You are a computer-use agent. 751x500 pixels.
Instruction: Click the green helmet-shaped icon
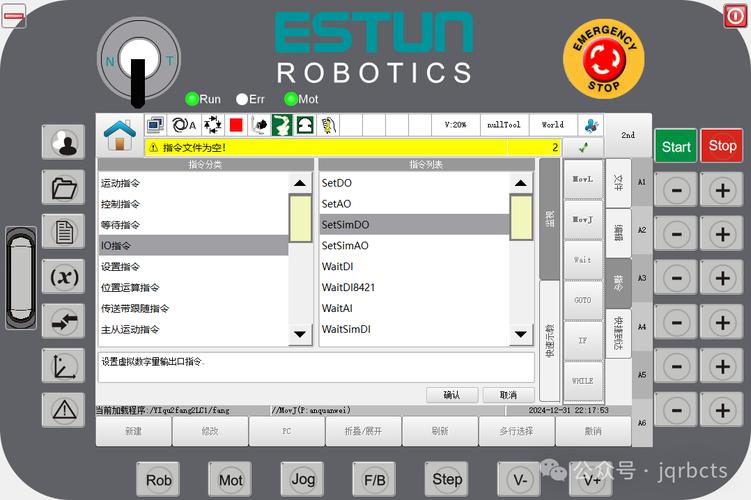305,125
